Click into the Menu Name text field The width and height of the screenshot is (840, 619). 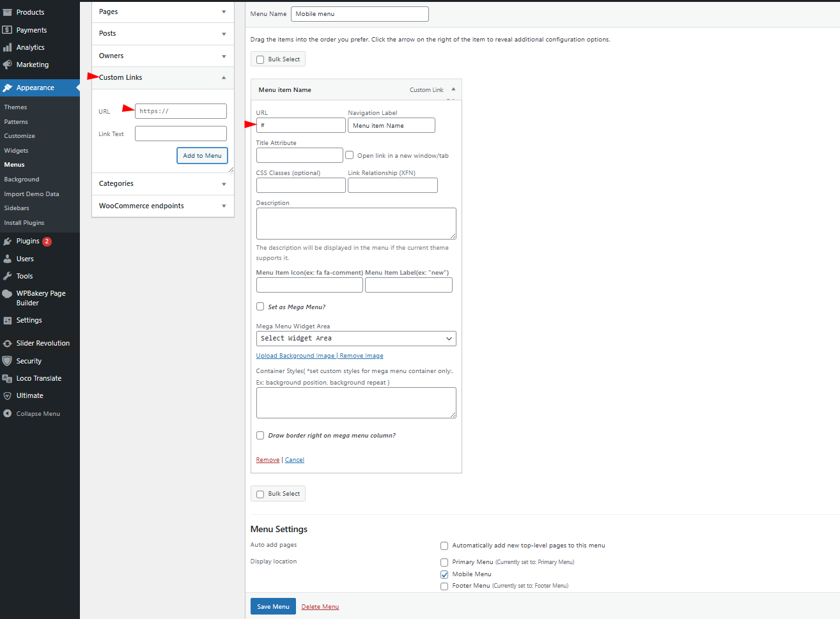(359, 14)
